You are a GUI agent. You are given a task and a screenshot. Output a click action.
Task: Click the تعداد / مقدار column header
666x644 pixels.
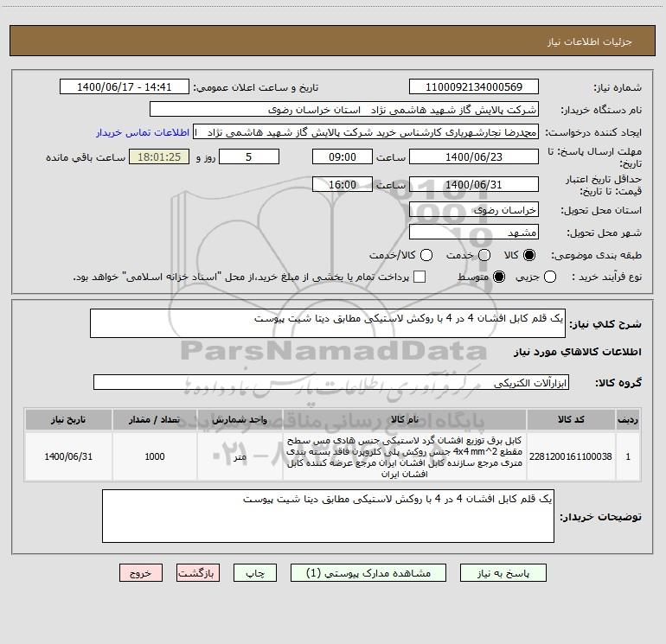[155, 419]
